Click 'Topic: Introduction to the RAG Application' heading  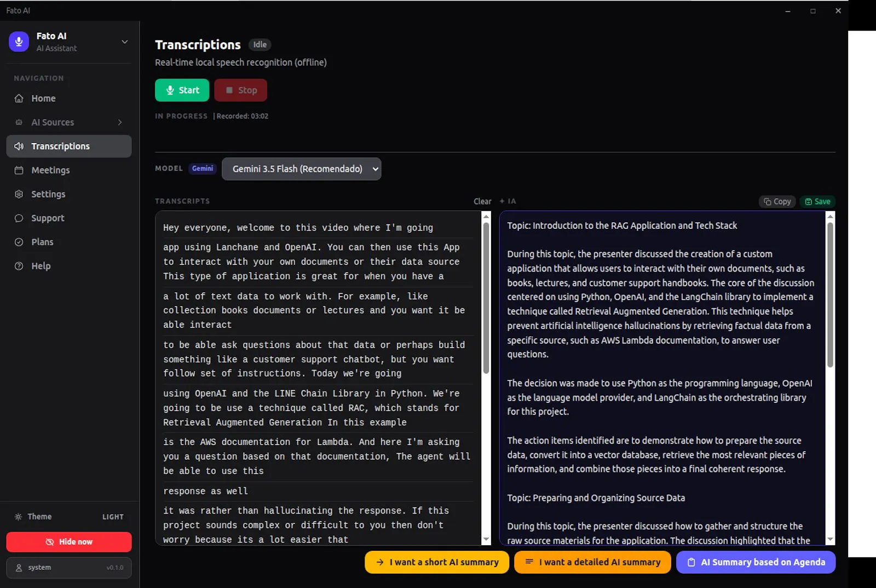coord(622,226)
